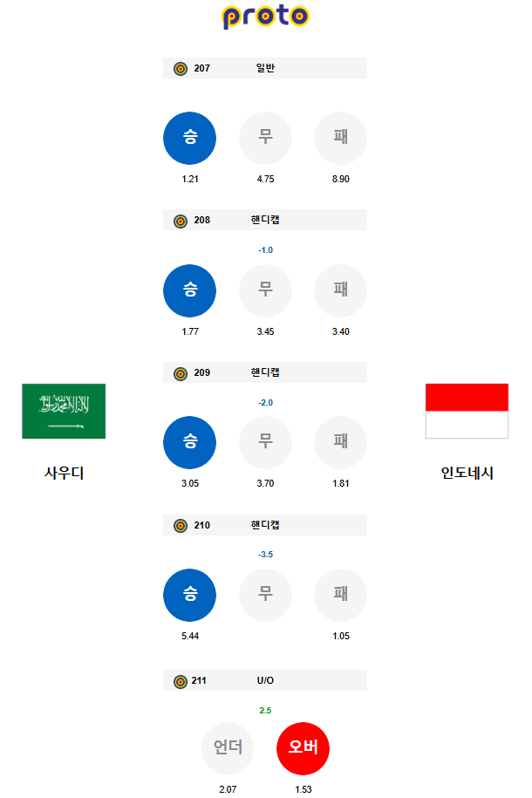Select 무 for handicap -1.0 at 3.45
This screenshot has width=532, height=798.
pyautogui.click(x=265, y=290)
